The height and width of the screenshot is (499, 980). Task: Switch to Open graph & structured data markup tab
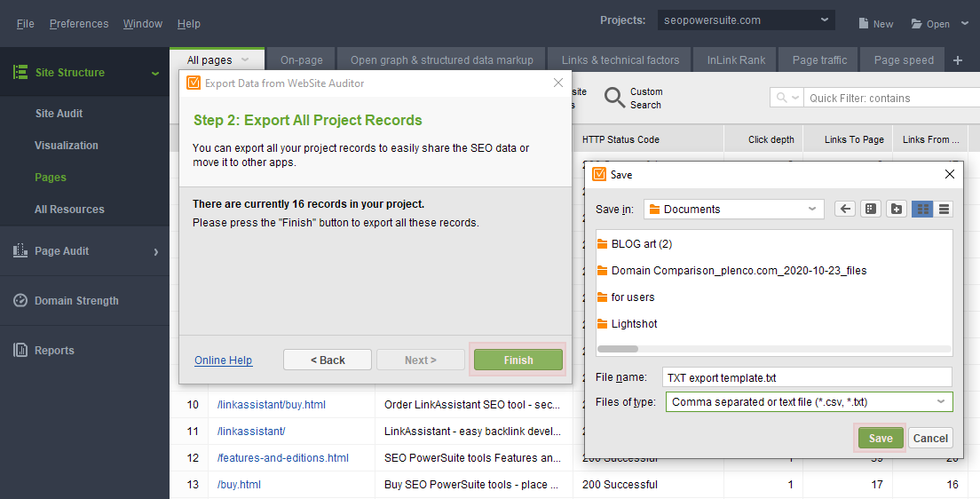click(x=442, y=60)
